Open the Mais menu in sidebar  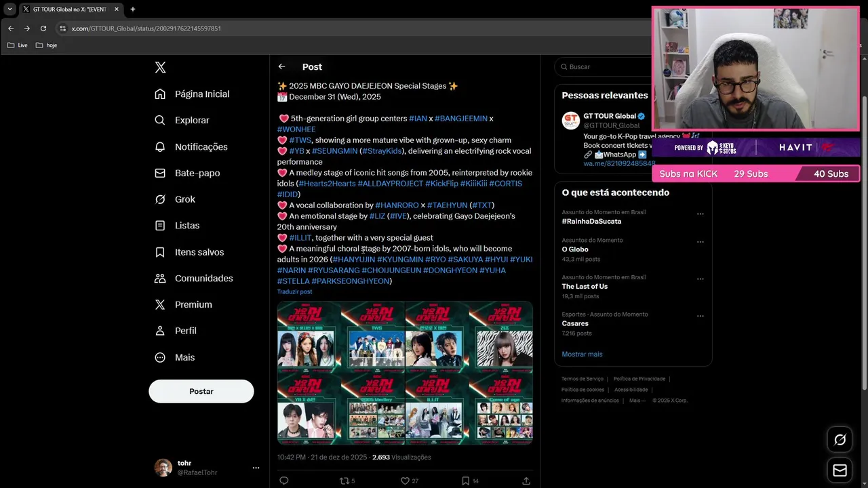174,357
